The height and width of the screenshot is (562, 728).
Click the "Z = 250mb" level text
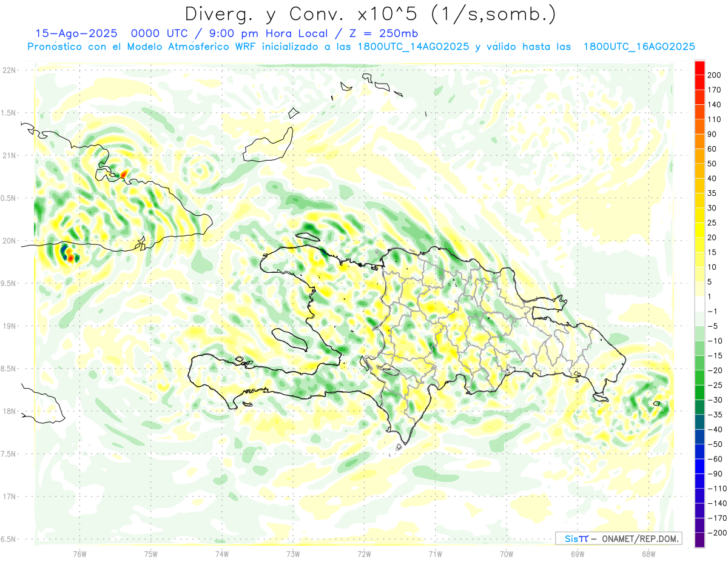tap(381, 33)
